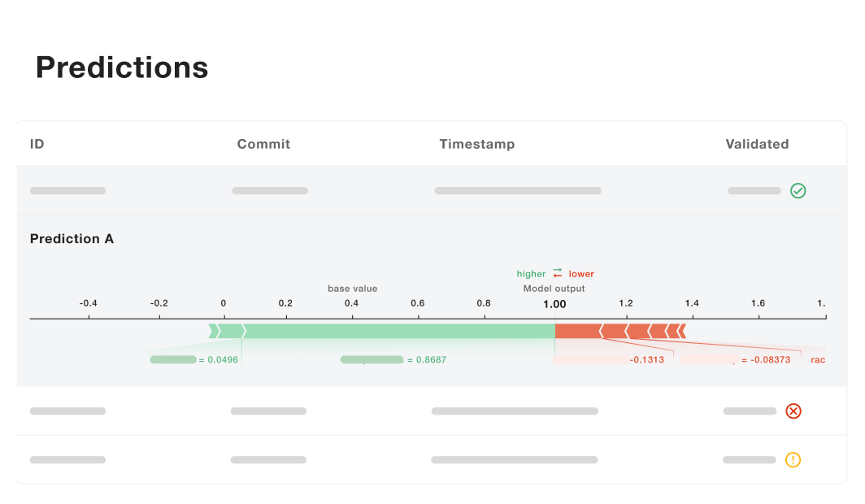The image size is (865, 504).
Task: Click the large green force plot bar
Action: pyautogui.click(x=399, y=331)
